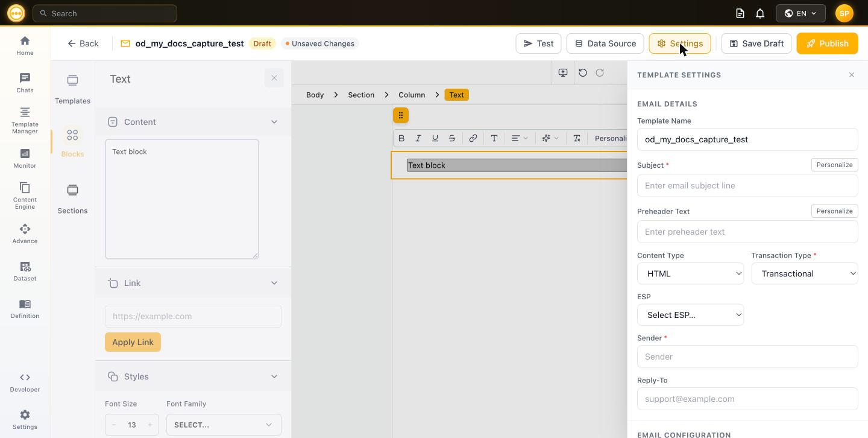868x438 pixels.
Task: Select Section in breadcrumb
Action: point(361,95)
